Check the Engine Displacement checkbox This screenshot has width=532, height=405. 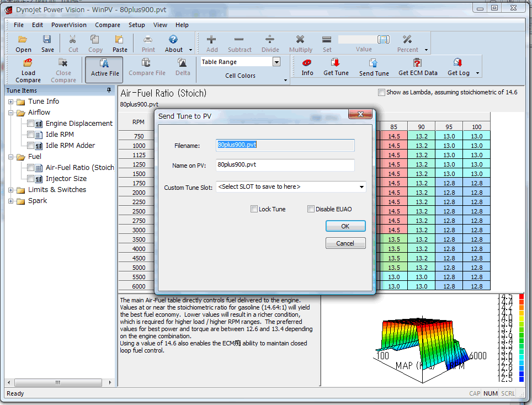pyautogui.click(x=30, y=123)
